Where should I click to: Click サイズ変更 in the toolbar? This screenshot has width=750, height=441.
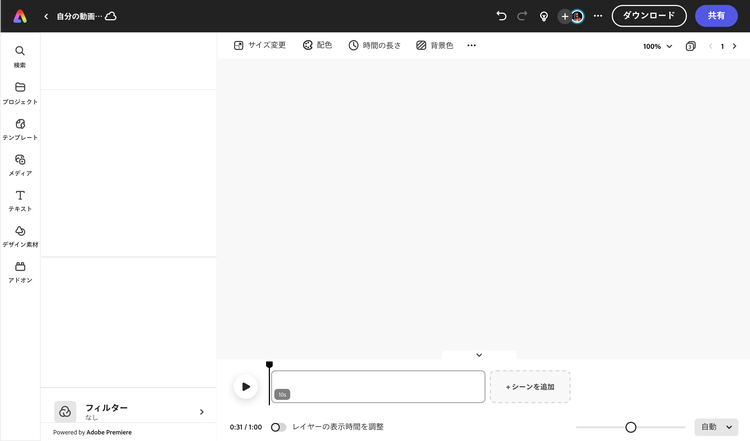[x=260, y=45]
